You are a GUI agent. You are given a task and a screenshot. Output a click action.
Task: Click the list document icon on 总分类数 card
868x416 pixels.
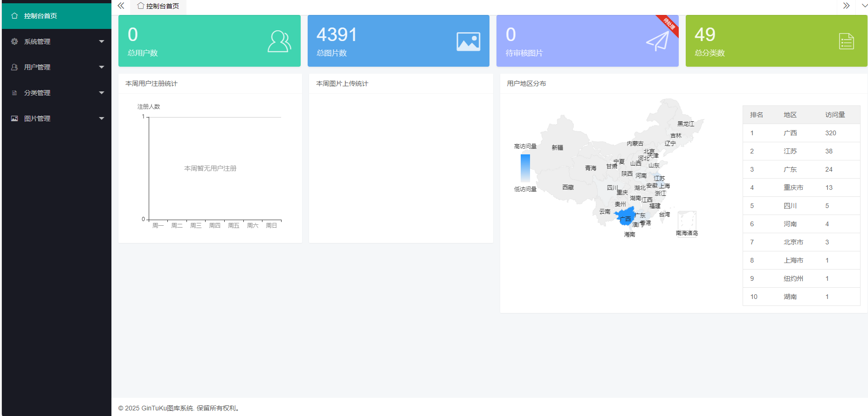coord(847,42)
